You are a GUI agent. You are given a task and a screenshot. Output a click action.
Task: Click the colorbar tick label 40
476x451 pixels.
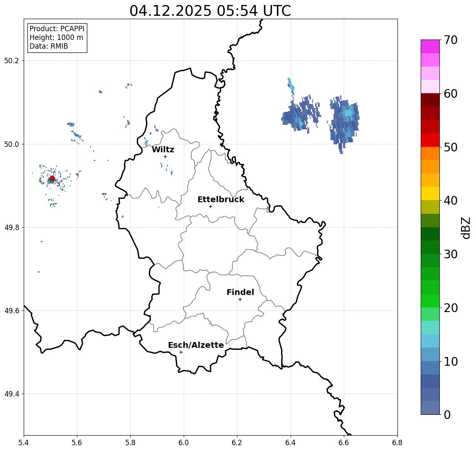[x=451, y=201]
